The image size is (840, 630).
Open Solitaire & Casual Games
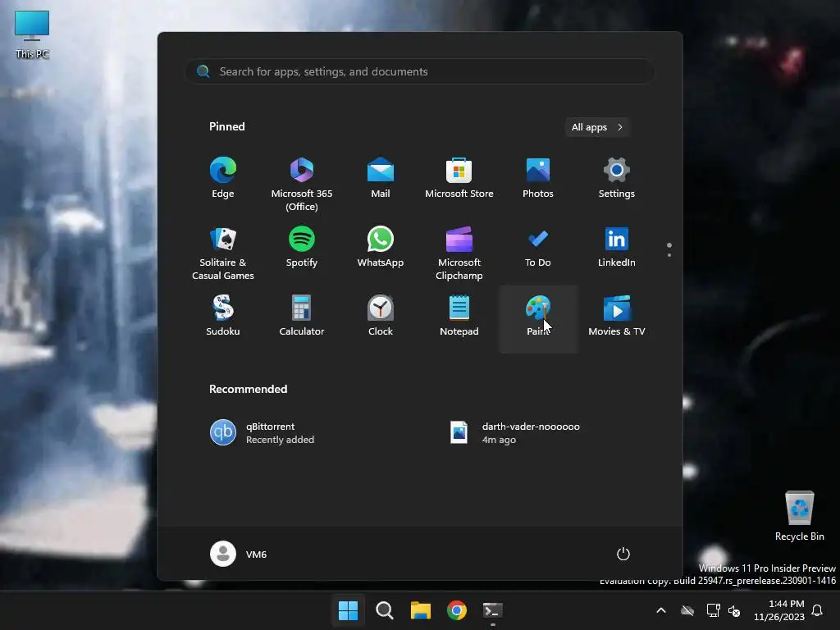click(223, 251)
